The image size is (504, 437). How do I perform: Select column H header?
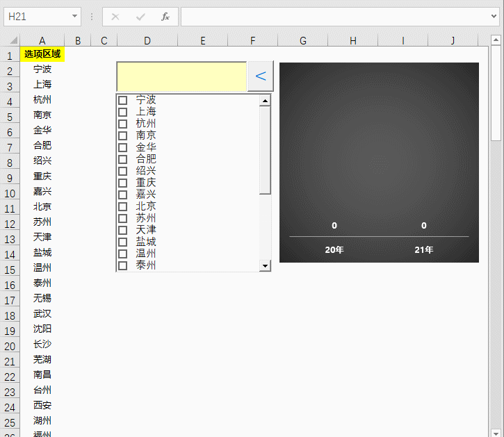tap(353, 40)
